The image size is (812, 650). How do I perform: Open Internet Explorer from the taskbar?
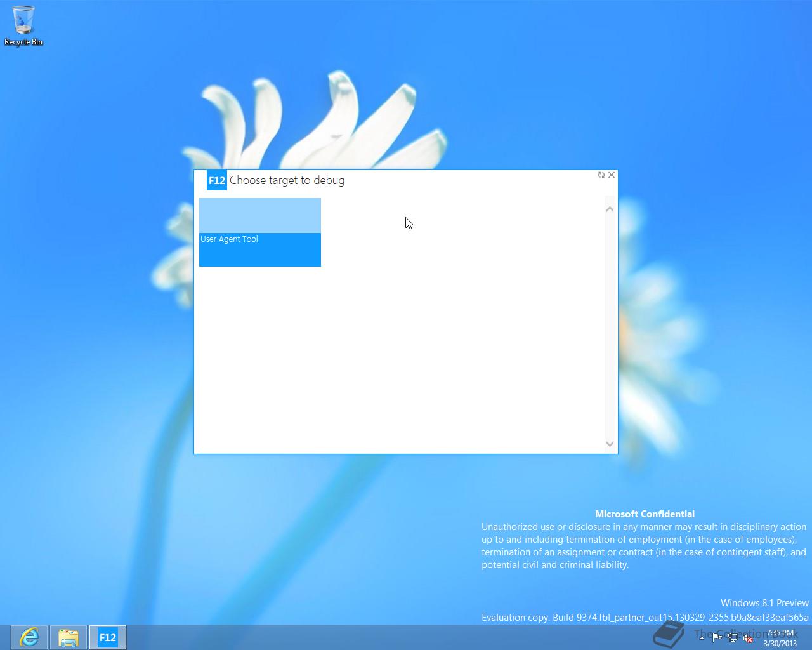click(29, 637)
